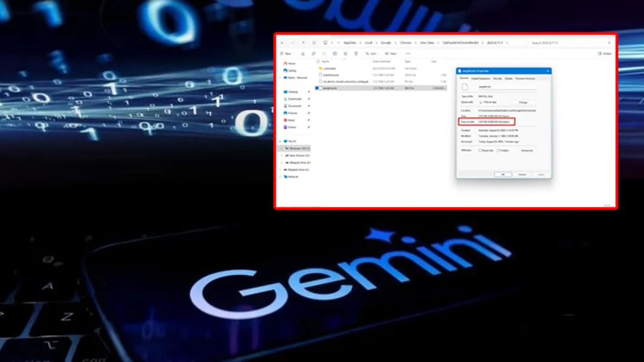Open the View dropdown menu
Screen dimensions: 644x362
pyautogui.click(x=392, y=54)
